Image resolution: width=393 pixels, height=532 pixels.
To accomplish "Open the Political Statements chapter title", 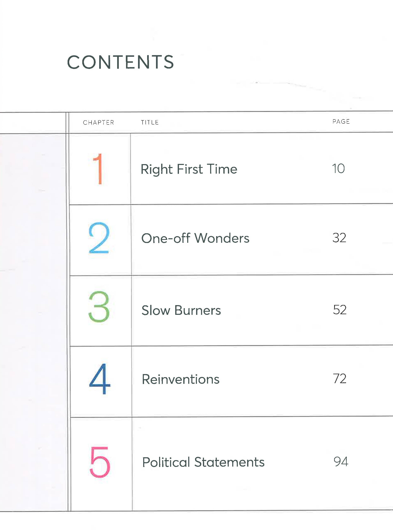I will (x=203, y=462).
